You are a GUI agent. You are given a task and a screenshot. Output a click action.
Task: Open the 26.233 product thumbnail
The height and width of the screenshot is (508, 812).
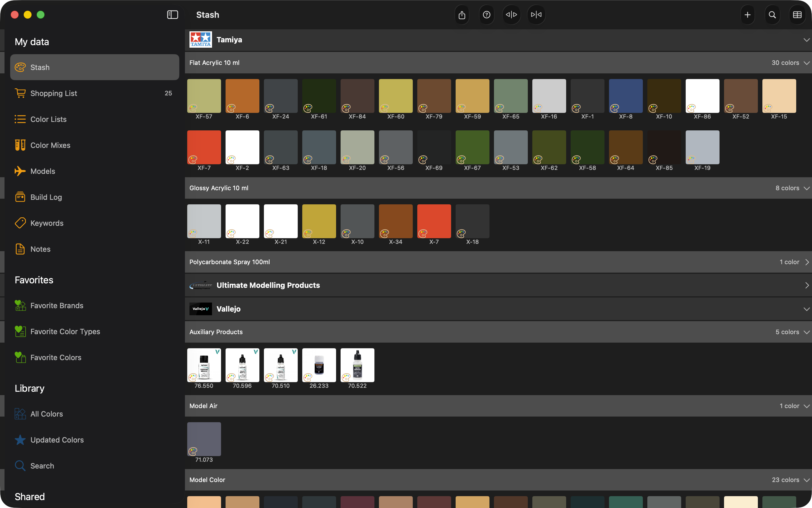tap(319, 365)
